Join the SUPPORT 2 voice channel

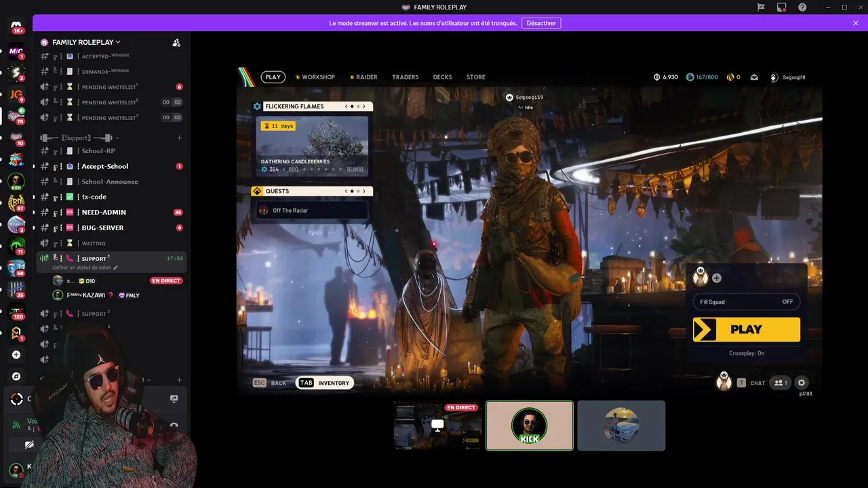pos(111,314)
